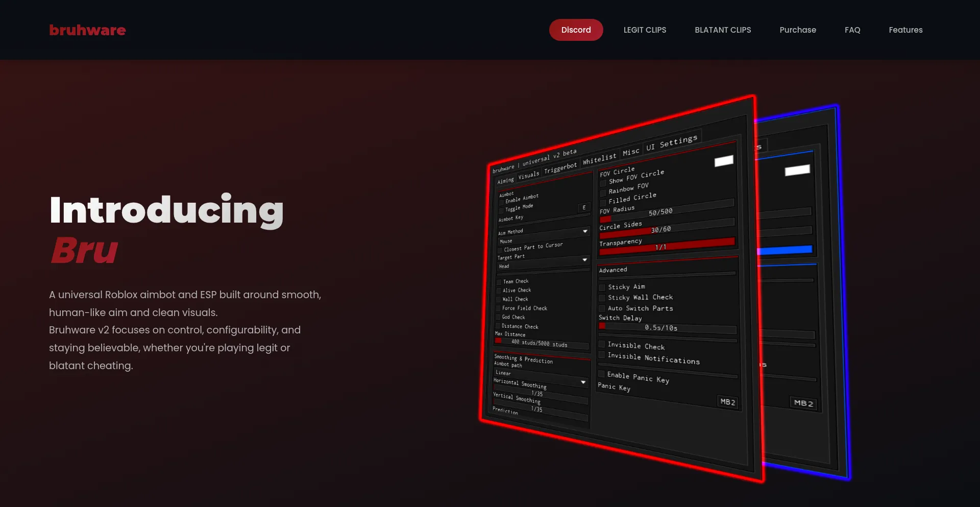Navigate to the Purchase page

798,30
